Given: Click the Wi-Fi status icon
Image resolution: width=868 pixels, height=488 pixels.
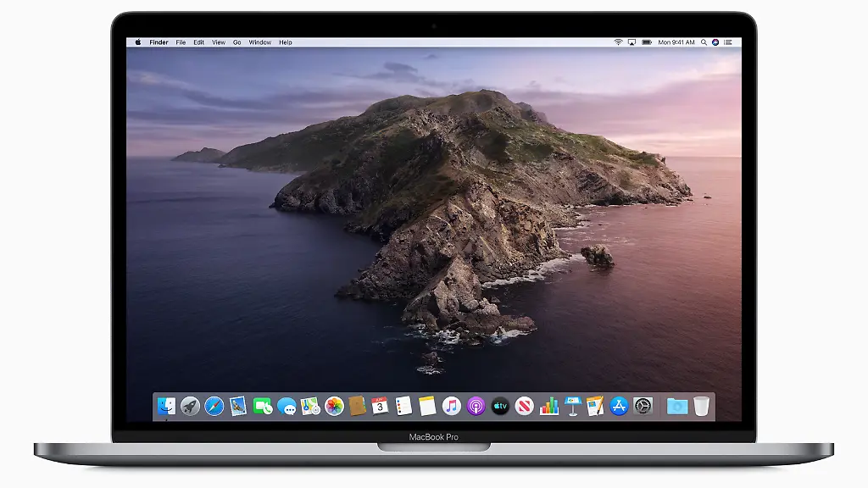Looking at the screenshot, I should click(x=619, y=41).
